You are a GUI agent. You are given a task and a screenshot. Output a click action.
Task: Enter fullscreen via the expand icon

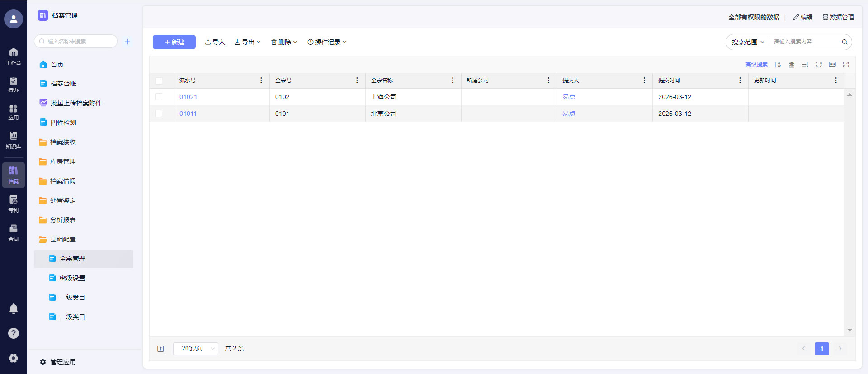click(845, 65)
